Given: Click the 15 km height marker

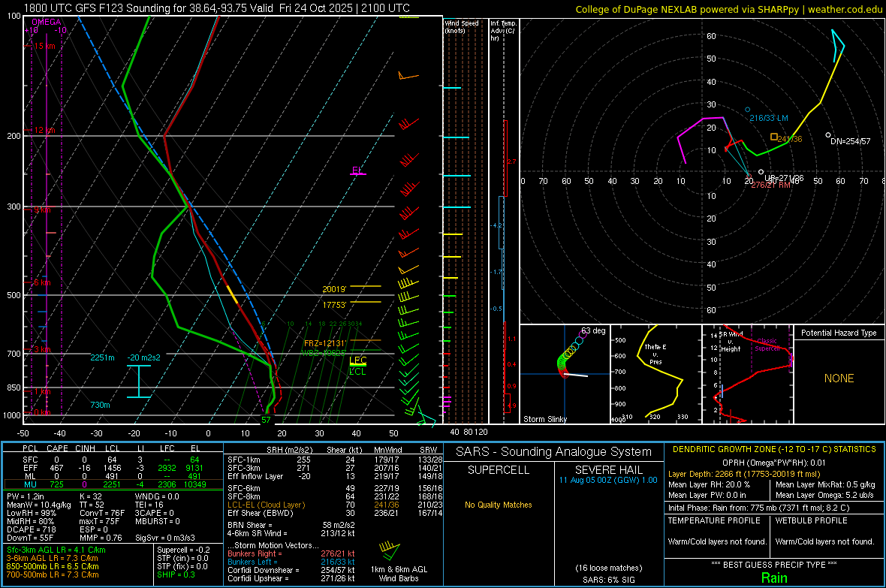Looking at the screenshot, I should [x=44, y=46].
